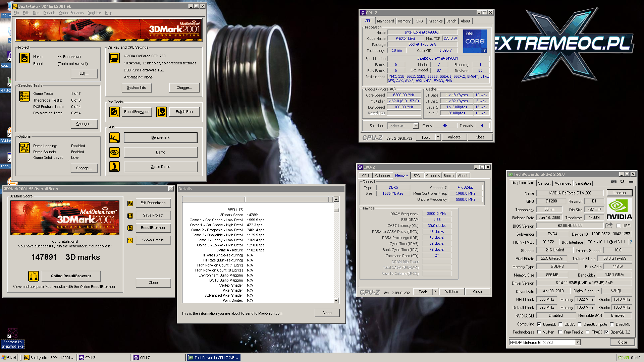Click Validate in top CPU-Z window

click(x=454, y=137)
